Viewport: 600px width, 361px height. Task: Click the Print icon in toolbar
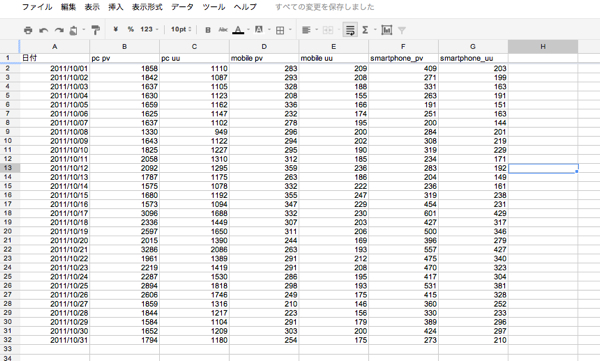[x=28, y=30]
